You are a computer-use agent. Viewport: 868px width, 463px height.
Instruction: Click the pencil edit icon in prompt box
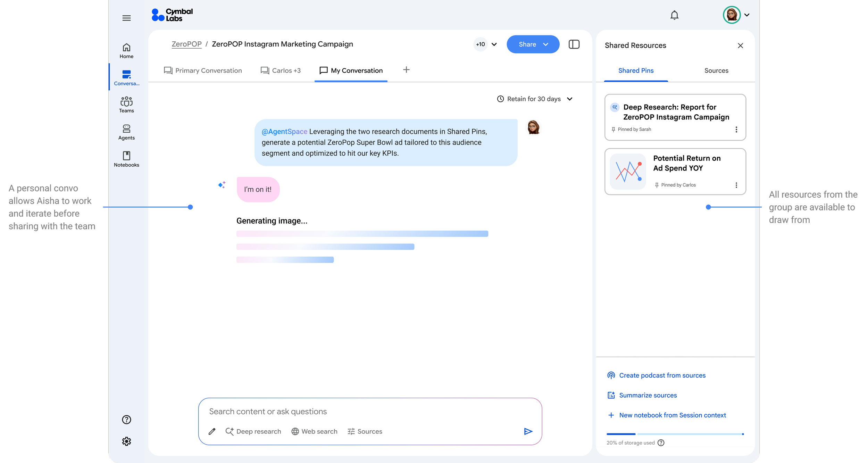[212, 431]
